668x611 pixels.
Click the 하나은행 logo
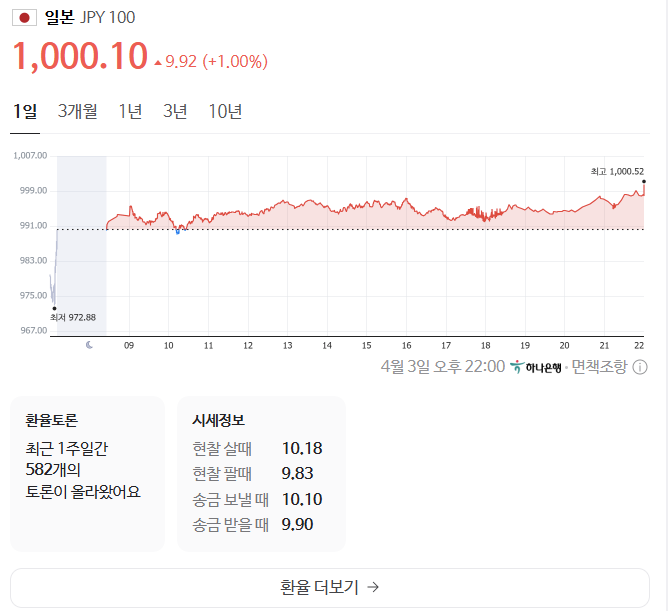pyautogui.click(x=535, y=367)
